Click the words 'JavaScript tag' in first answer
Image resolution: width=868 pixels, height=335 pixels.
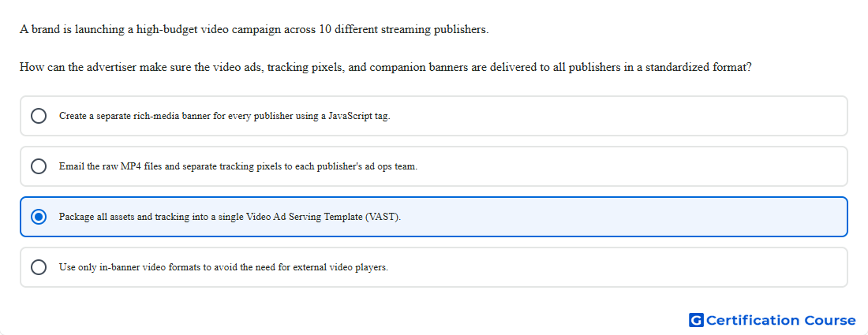point(358,116)
